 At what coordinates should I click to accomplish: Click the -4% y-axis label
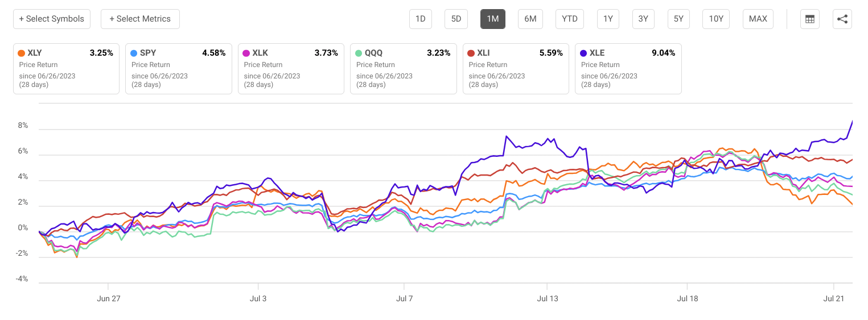(x=22, y=279)
